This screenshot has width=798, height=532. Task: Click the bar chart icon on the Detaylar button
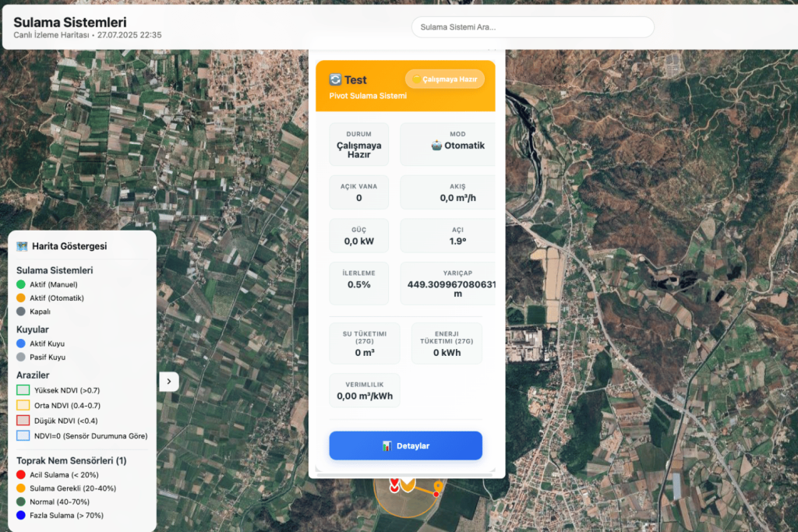(x=387, y=446)
